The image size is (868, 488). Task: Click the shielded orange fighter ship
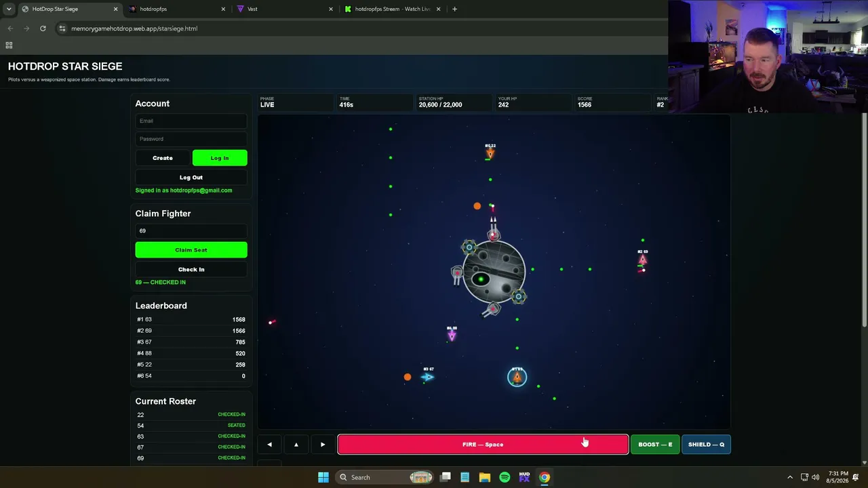point(517,377)
